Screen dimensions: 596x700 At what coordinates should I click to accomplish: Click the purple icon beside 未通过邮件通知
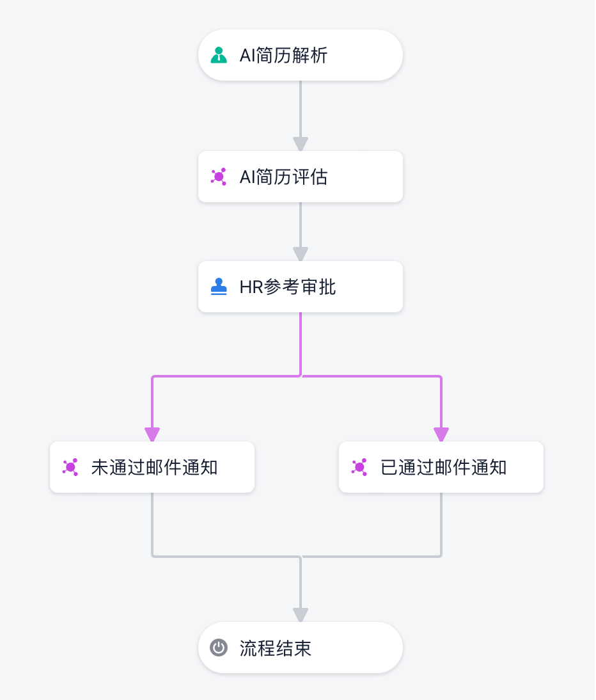pos(70,467)
